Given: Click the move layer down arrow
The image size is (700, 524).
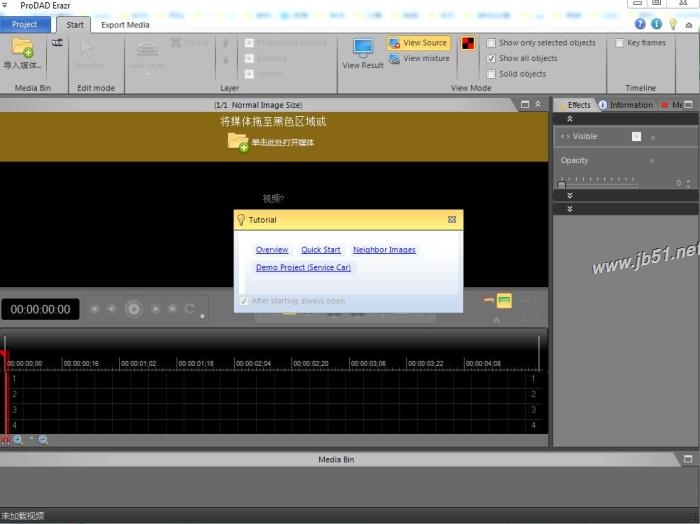Looking at the screenshot, I should 226,59.
